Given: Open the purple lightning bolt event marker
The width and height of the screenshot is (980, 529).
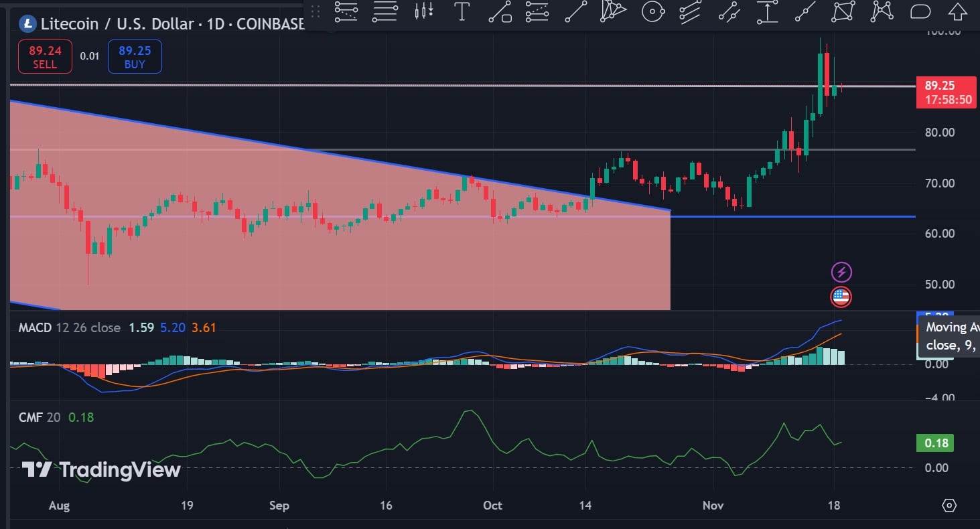Looking at the screenshot, I should click(841, 272).
